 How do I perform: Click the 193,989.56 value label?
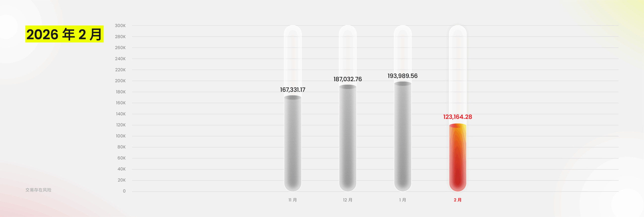[403, 76]
